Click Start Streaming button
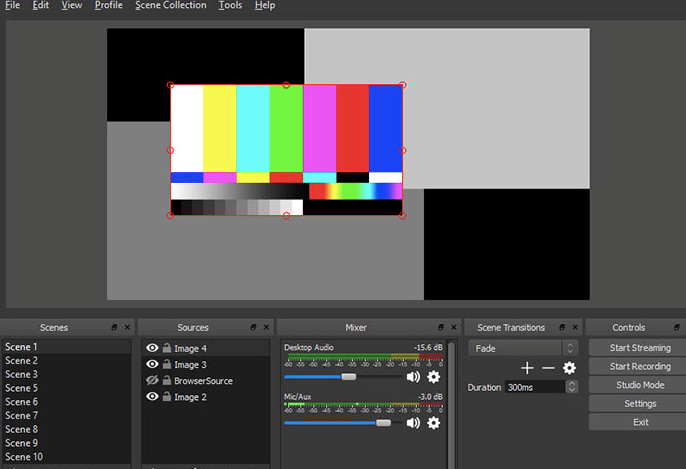This screenshot has width=686, height=469. 639,348
